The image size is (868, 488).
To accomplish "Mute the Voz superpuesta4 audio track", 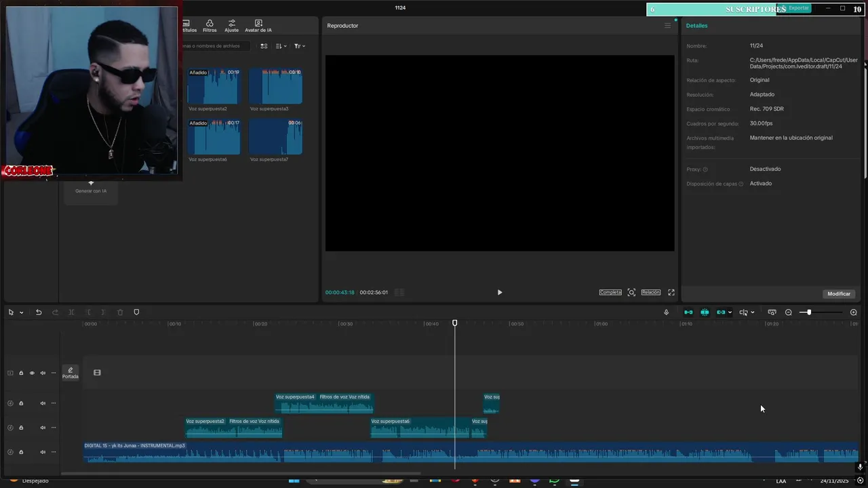I will pos(43,403).
